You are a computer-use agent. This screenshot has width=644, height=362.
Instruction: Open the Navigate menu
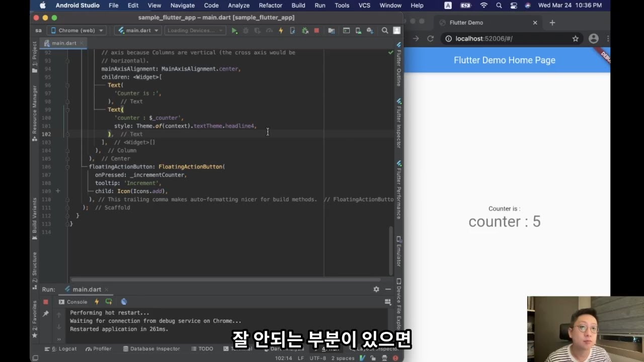point(182,6)
